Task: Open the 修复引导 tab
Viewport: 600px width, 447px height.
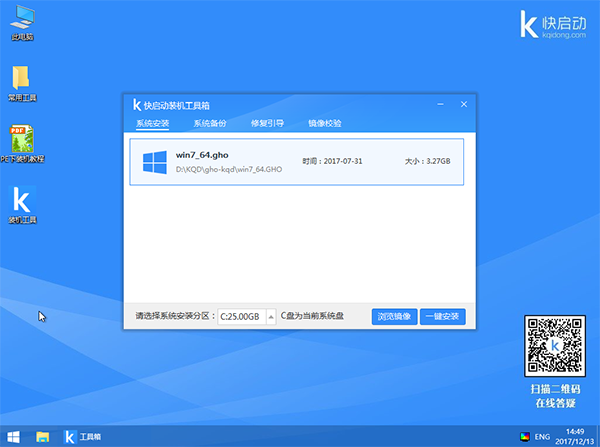Action: coord(267,124)
